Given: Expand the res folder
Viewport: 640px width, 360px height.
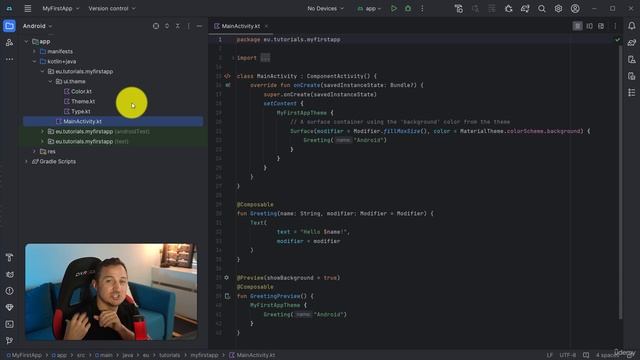Looking at the screenshot, I should pos(34,151).
